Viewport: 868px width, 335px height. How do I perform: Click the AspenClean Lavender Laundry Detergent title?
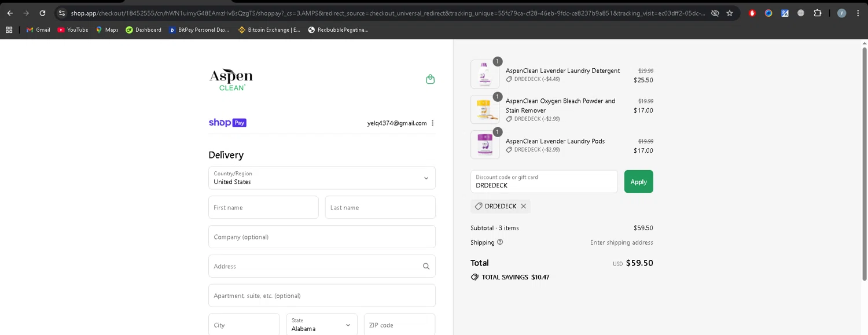[562, 71]
